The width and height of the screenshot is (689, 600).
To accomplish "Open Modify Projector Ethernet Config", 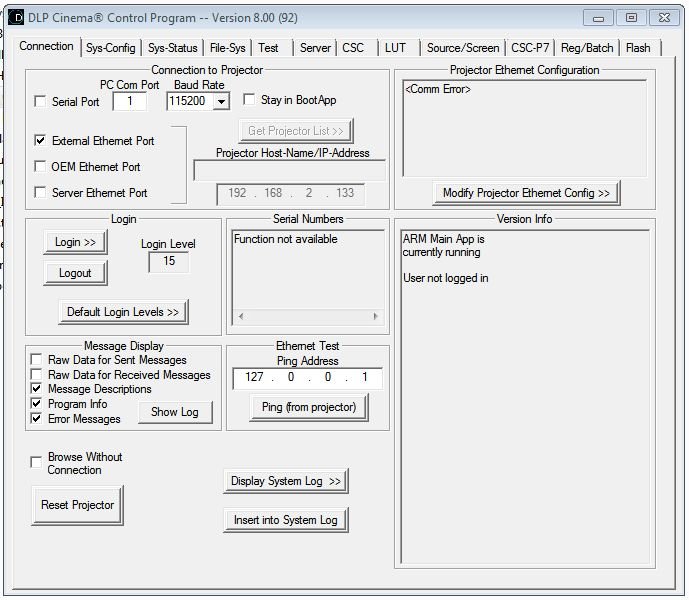I will pos(526,193).
